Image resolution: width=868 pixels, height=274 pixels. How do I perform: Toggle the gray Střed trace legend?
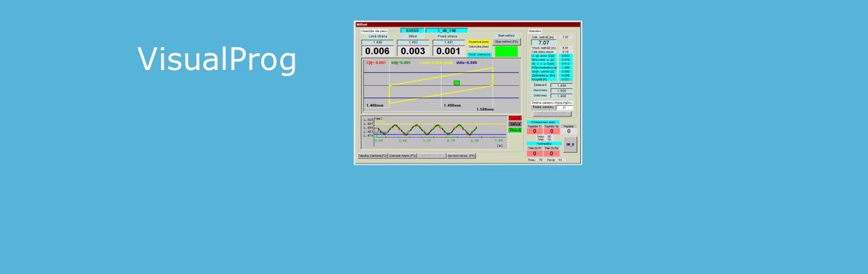[x=515, y=124]
